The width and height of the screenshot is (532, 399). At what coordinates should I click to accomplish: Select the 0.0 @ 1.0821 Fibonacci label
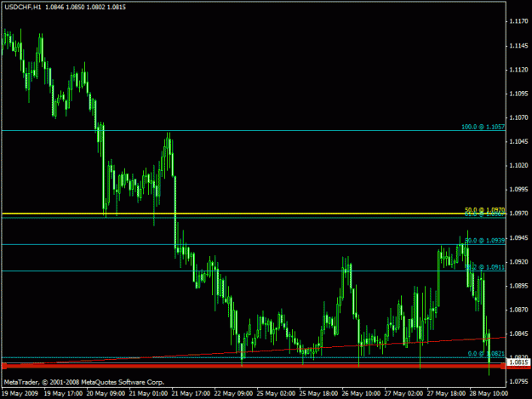pyautogui.click(x=486, y=354)
